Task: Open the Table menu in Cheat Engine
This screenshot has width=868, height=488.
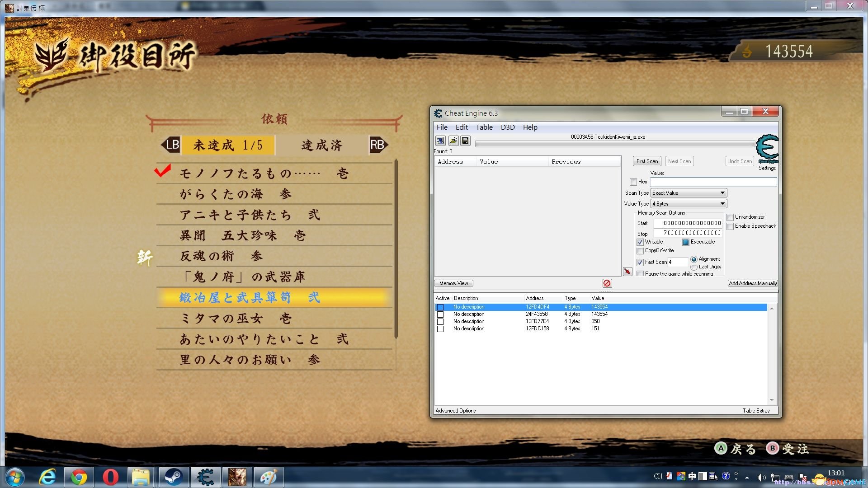Action: pyautogui.click(x=484, y=127)
